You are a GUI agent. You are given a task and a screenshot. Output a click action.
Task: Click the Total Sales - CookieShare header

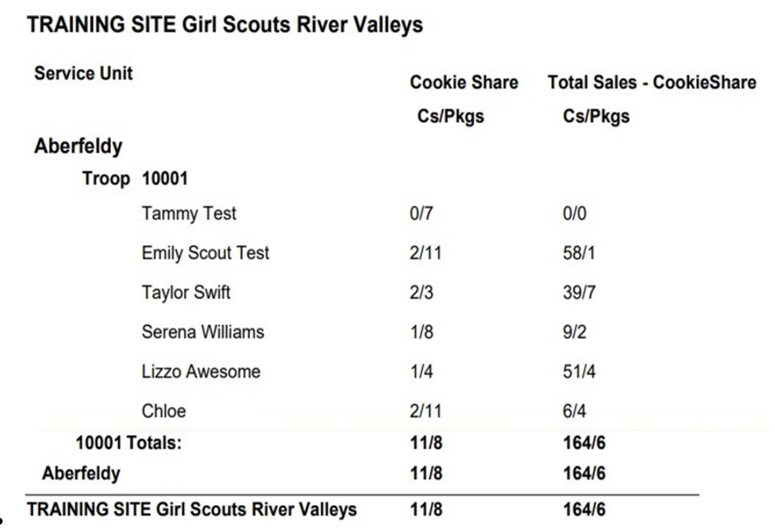coord(652,82)
